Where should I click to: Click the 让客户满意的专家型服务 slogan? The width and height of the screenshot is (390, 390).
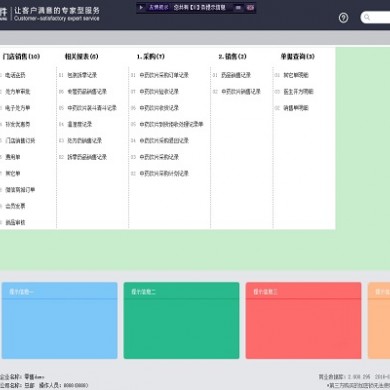pos(57,10)
